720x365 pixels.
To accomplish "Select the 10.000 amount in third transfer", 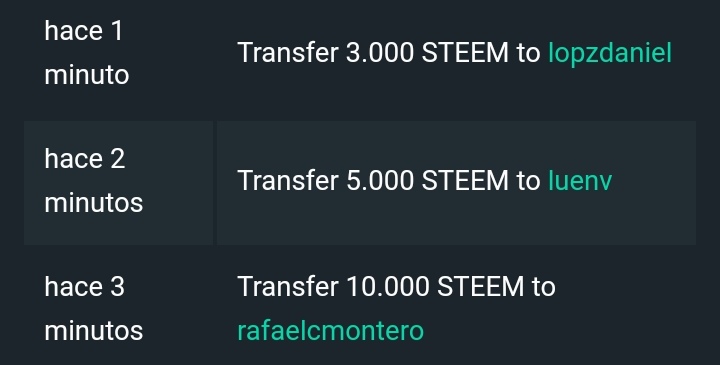I will click(388, 286).
